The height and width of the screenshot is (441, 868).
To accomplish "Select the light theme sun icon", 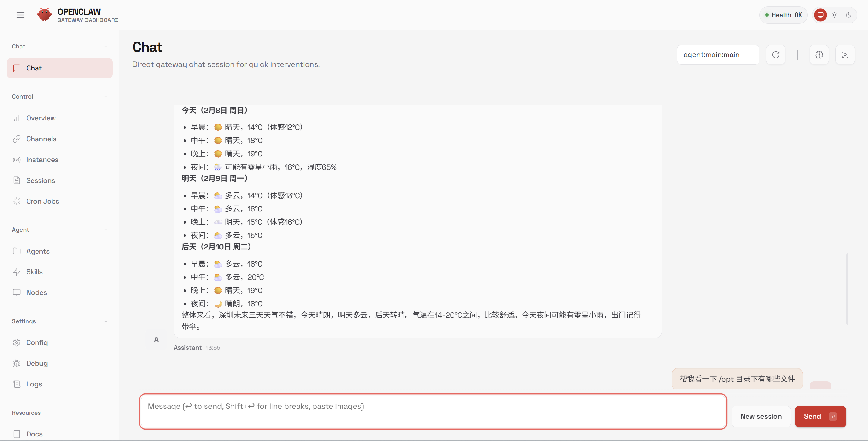I will pos(835,15).
